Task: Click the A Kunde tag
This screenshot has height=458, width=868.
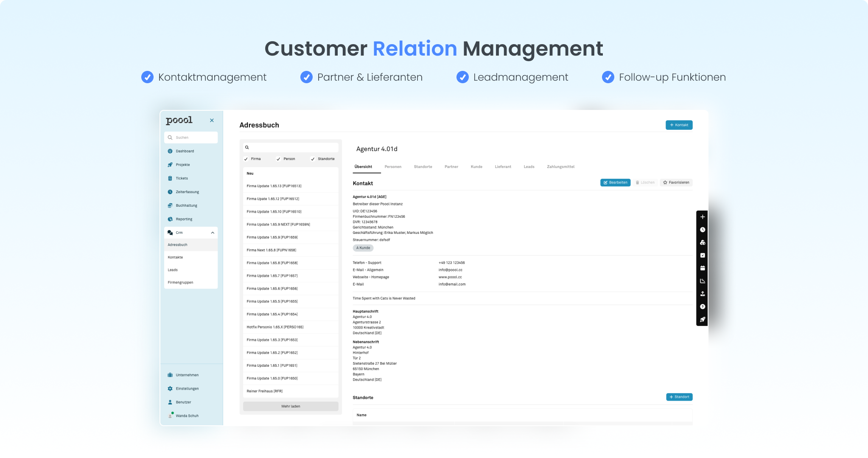Action: (x=363, y=248)
